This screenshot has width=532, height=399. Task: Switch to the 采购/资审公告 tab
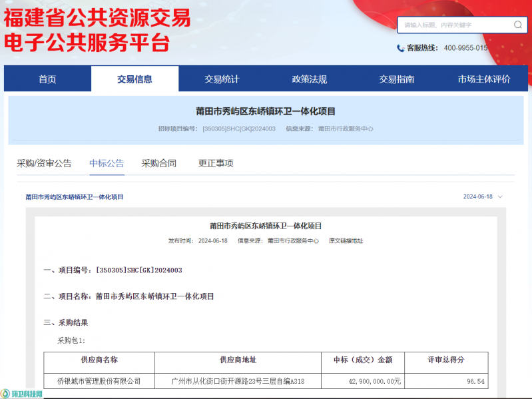[44, 163]
